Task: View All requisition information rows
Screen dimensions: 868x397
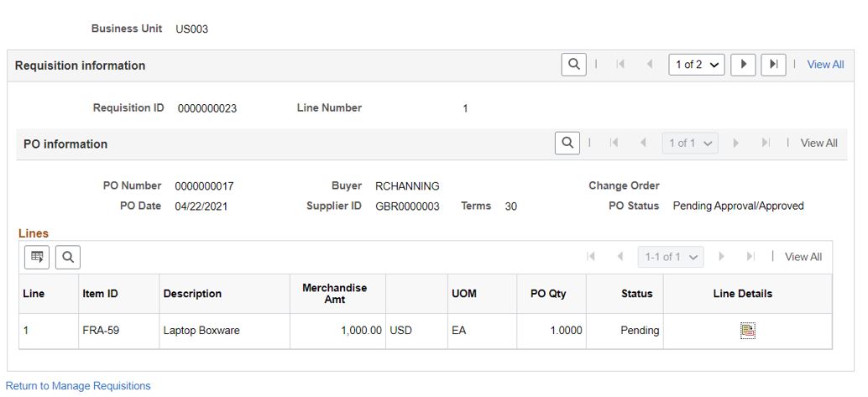Action: [x=825, y=65]
